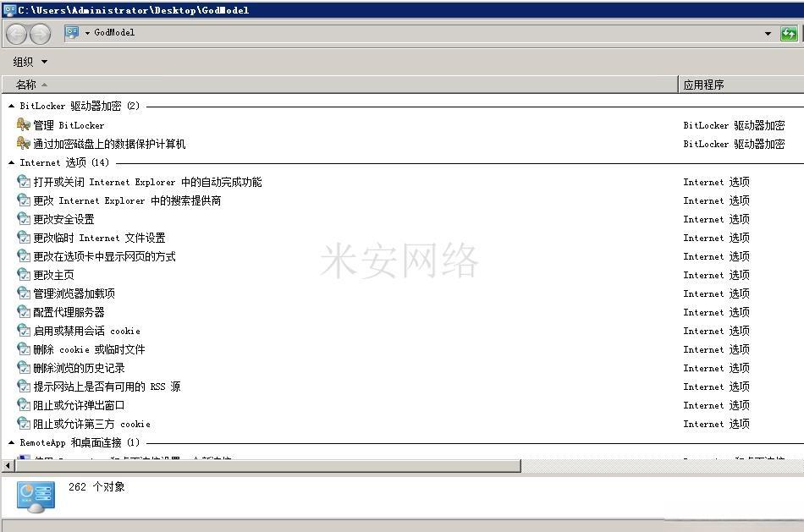
Task: Select 更改在选项卡中显示网页的方式
Action: [105, 256]
